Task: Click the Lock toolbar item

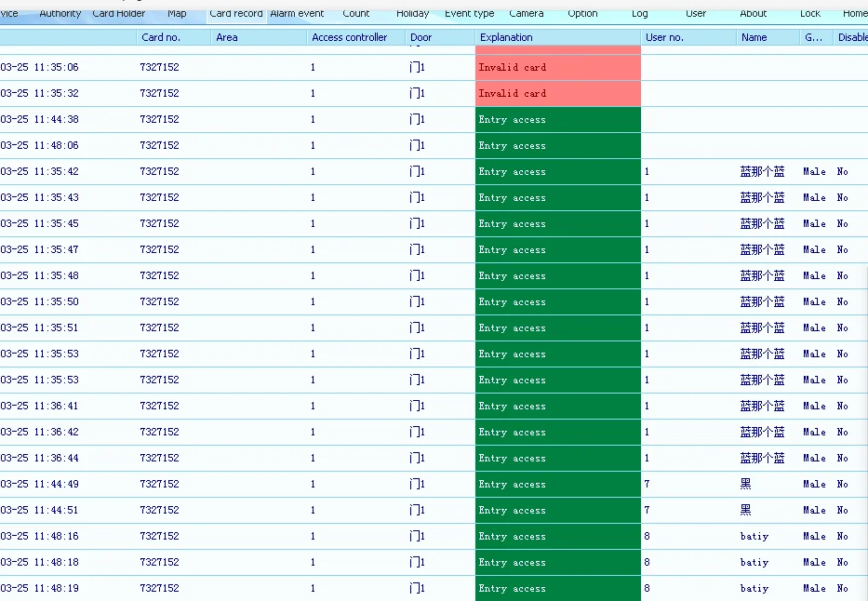Action: (809, 14)
